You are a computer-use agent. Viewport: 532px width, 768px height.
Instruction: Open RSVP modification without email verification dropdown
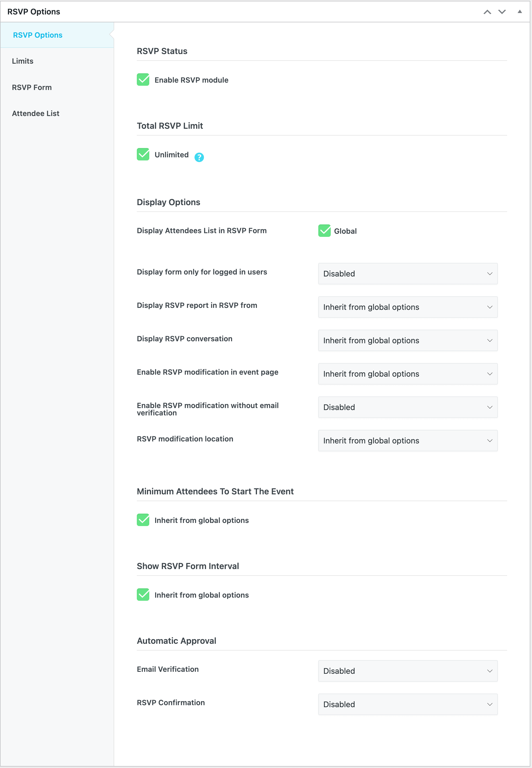coord(407,407)
